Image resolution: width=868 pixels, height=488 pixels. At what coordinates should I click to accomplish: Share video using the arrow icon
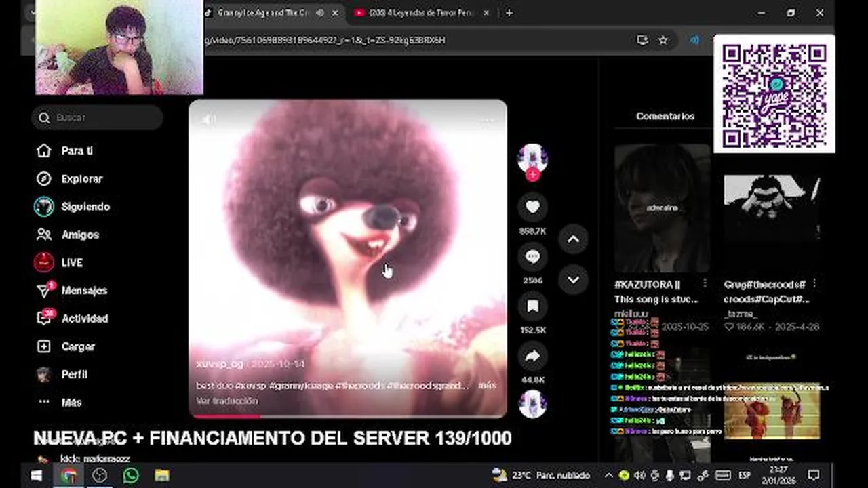point(532,356)
